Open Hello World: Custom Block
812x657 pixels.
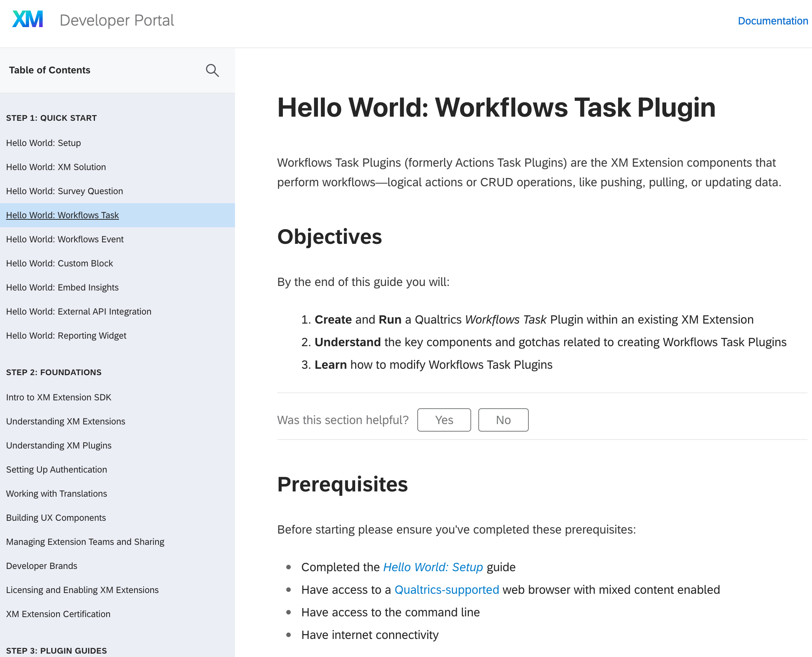tap(60, 263)
